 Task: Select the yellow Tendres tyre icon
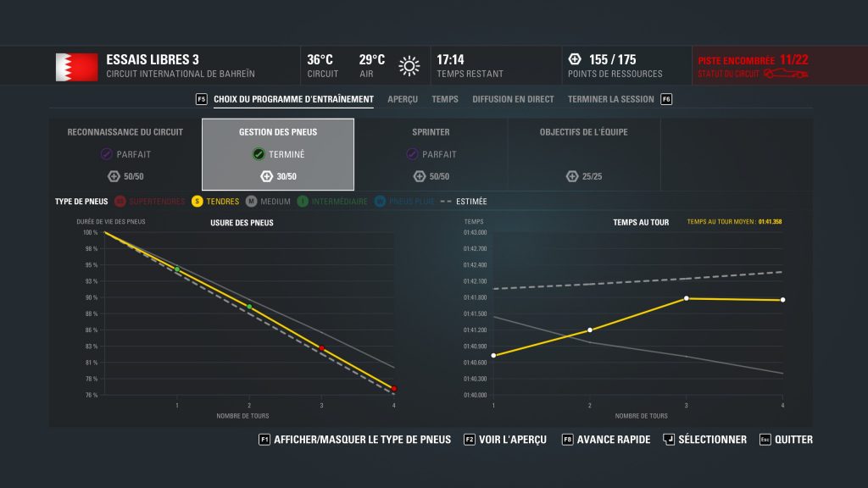196,202
